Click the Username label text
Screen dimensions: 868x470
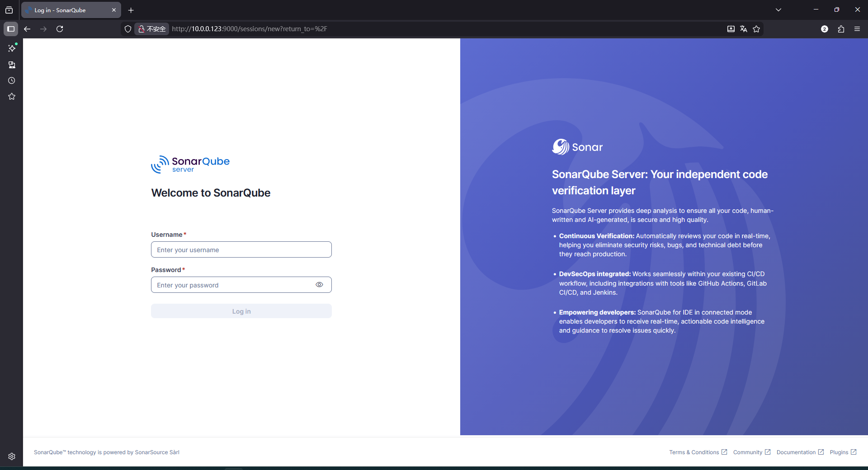[167, 235]
